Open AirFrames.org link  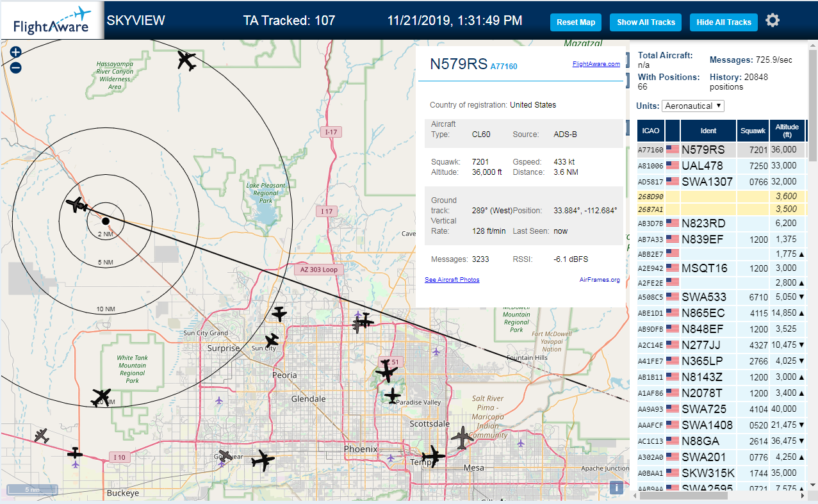pos(600,280)
